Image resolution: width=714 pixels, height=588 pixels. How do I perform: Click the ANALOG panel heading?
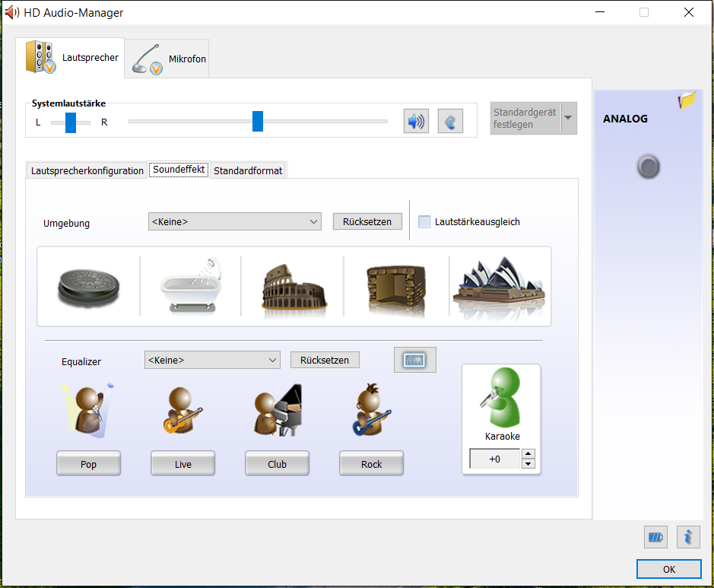[x=625, y=119]
